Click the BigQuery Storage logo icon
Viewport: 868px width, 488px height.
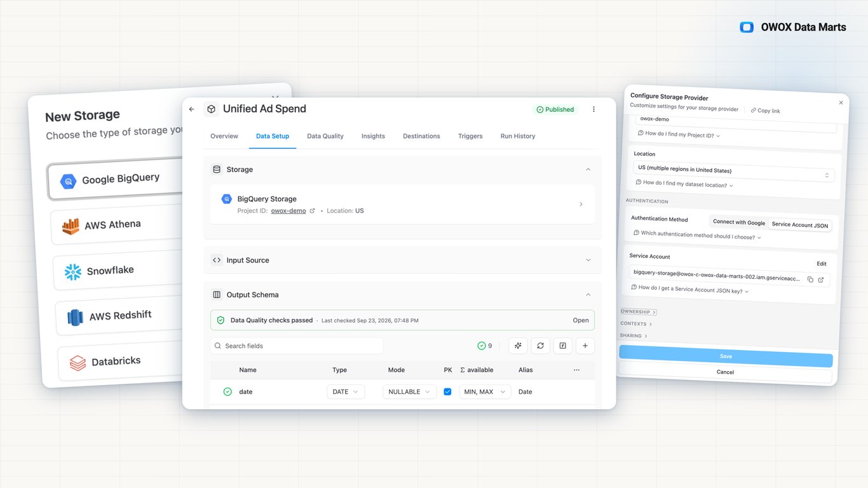(x=226, y=199)
